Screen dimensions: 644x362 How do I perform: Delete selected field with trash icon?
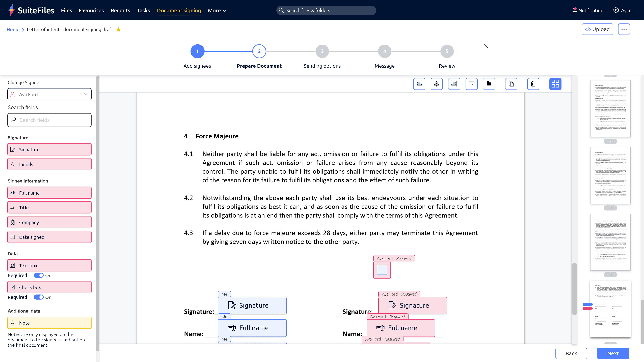[533, 84]
